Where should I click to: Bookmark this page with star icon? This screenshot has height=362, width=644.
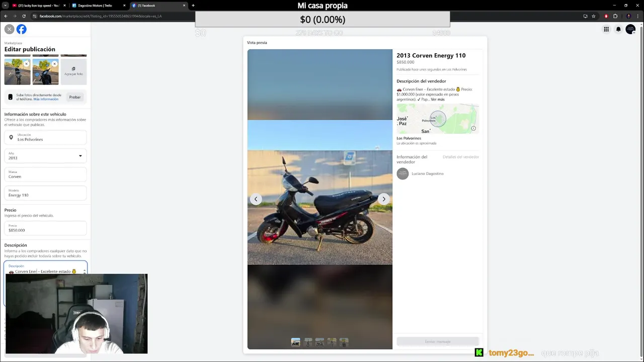point(594,16)
